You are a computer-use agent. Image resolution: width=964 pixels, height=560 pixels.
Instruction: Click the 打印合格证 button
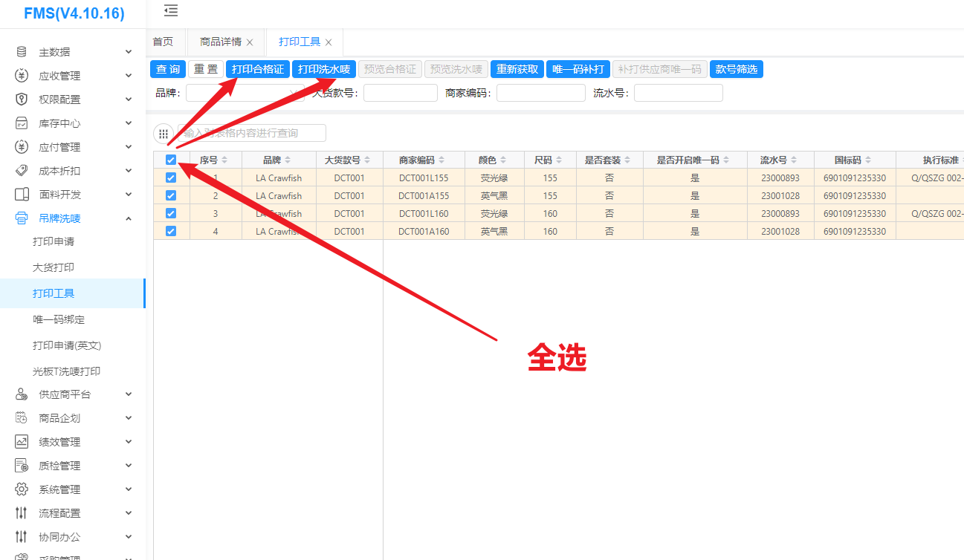click(x=258, y=69)
